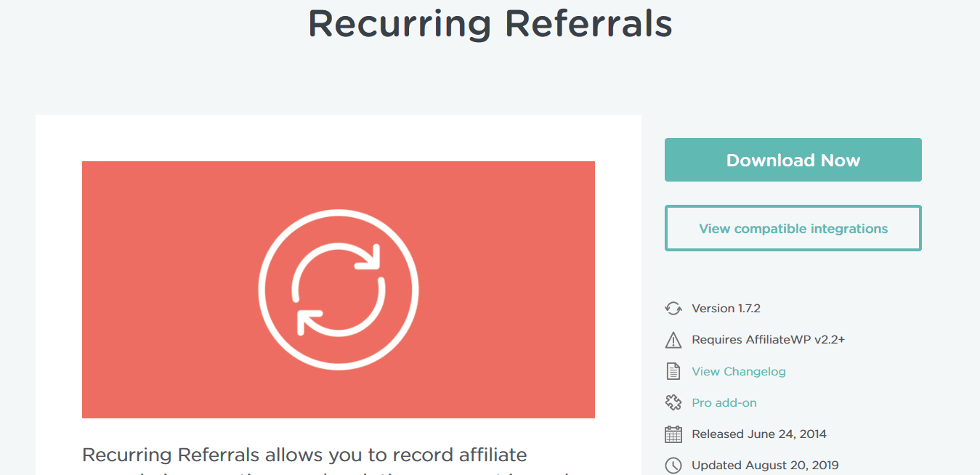Click the calendar icon beside Released date
980x475 pixels.
click(673, 434)
